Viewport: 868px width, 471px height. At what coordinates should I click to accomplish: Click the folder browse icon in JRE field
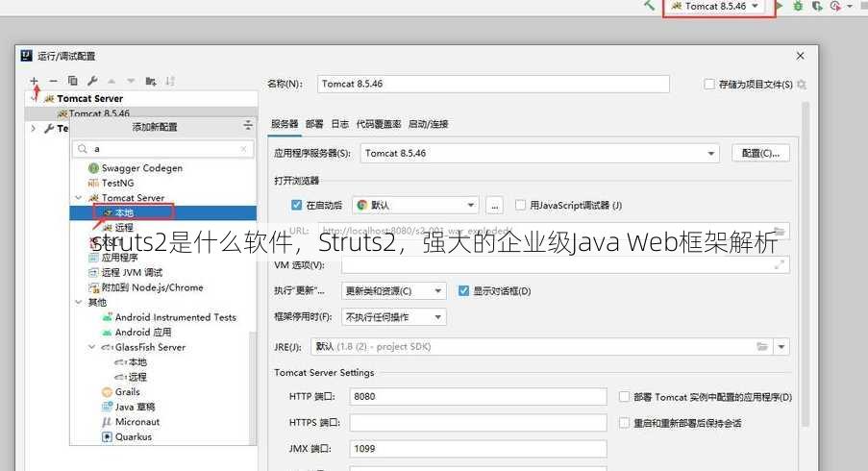pos(762,346)
